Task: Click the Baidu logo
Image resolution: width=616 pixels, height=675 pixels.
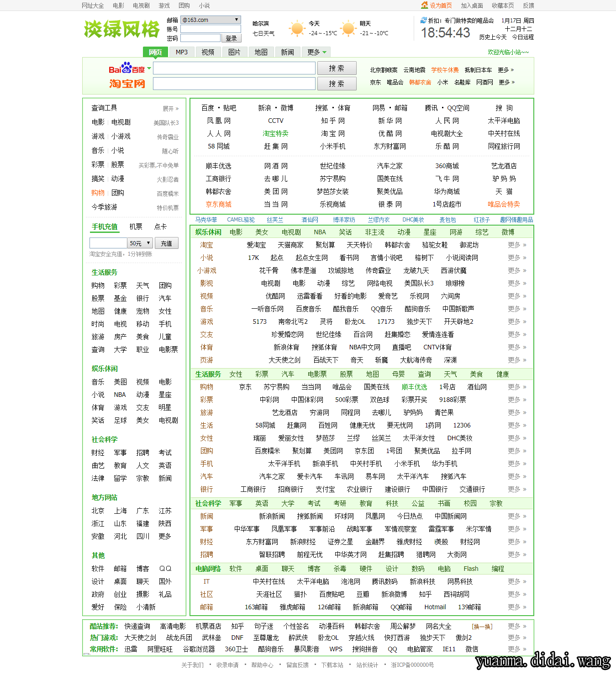Action: [126, 69]
